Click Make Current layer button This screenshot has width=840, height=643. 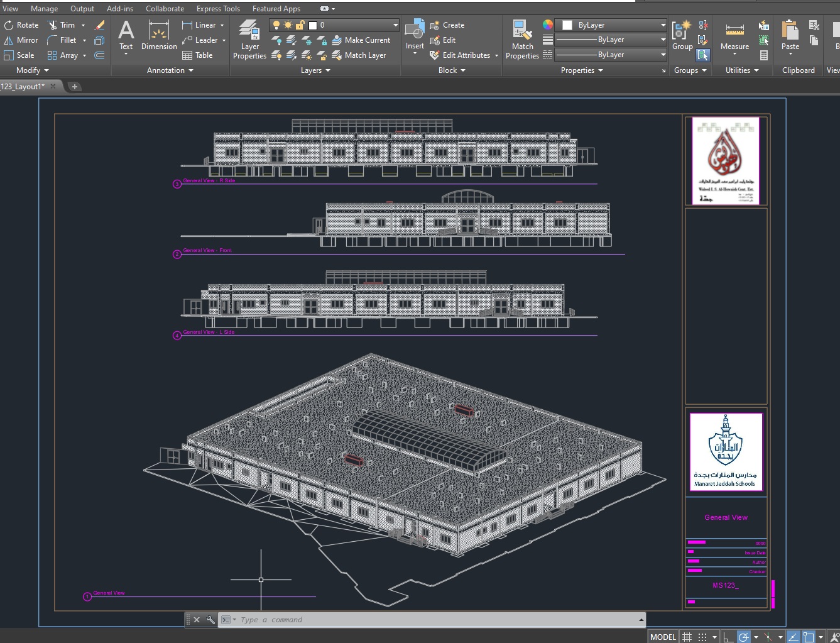pos(361,40)
